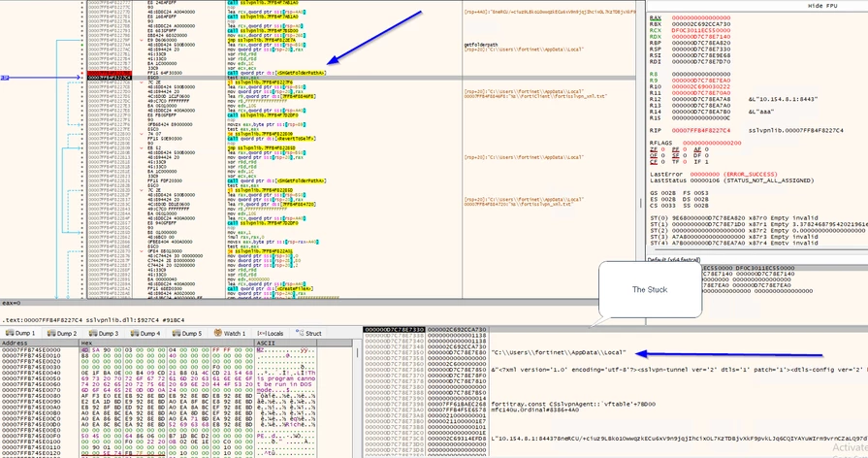This screenshot has height=458, width=868.
Task: Open the Dump 1 tab
Action: pos(20,333)
